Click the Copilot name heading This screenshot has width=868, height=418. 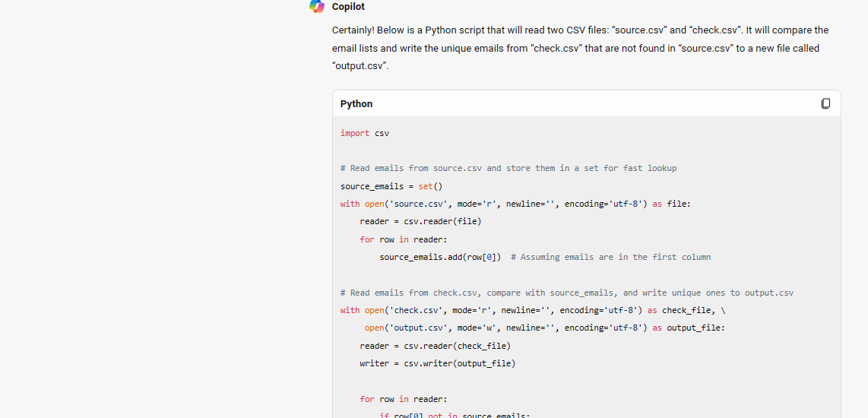348,7
